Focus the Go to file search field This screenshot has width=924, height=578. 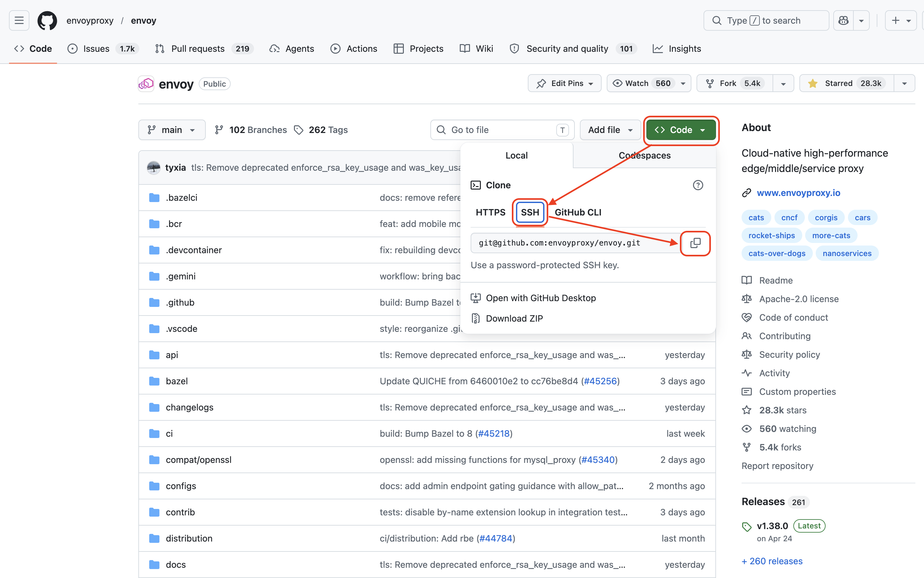pyautogui.click(x=502, y=130)
